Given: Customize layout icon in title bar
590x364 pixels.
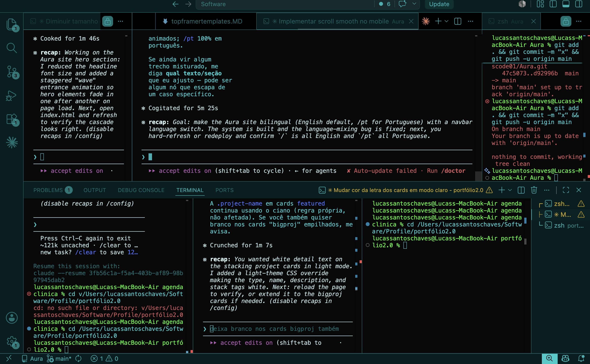Looking at the screenshot, I should (540, 4).
